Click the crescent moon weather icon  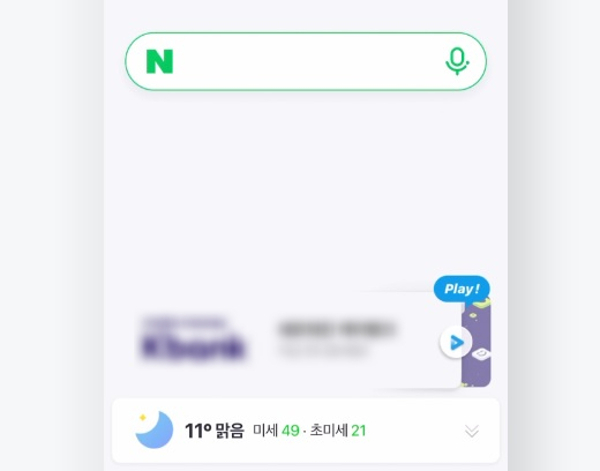click(155, 430)
